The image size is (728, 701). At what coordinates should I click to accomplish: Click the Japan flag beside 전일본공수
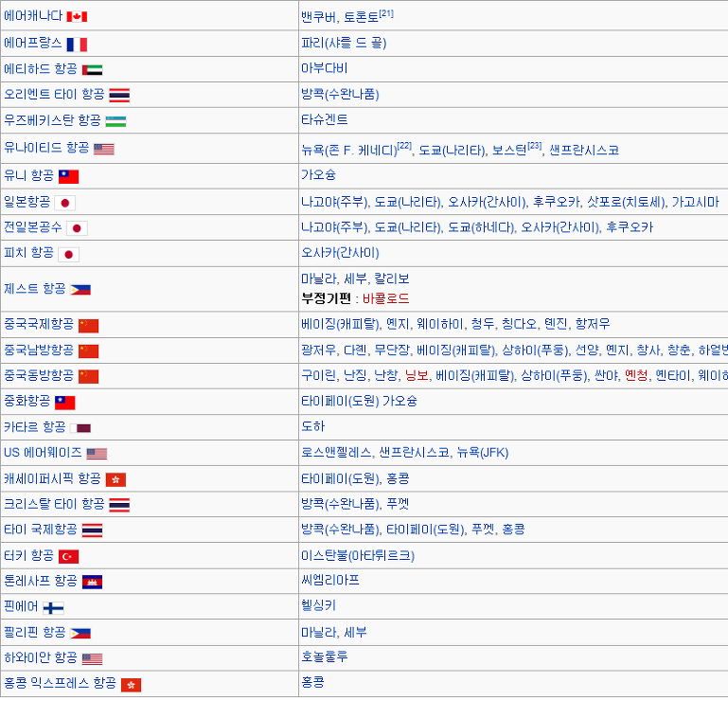(77, 228)
